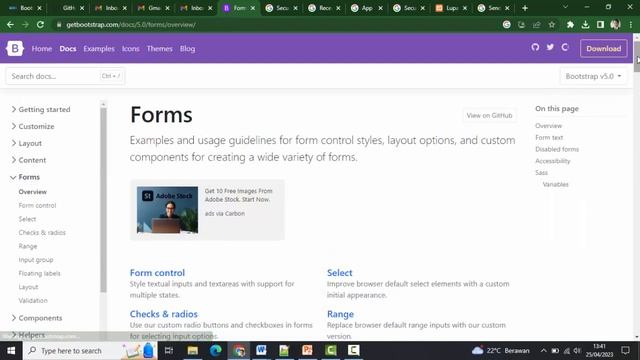Open a new browser tab
The width and height of the screenshot is (640, 360).
(525, 8)
